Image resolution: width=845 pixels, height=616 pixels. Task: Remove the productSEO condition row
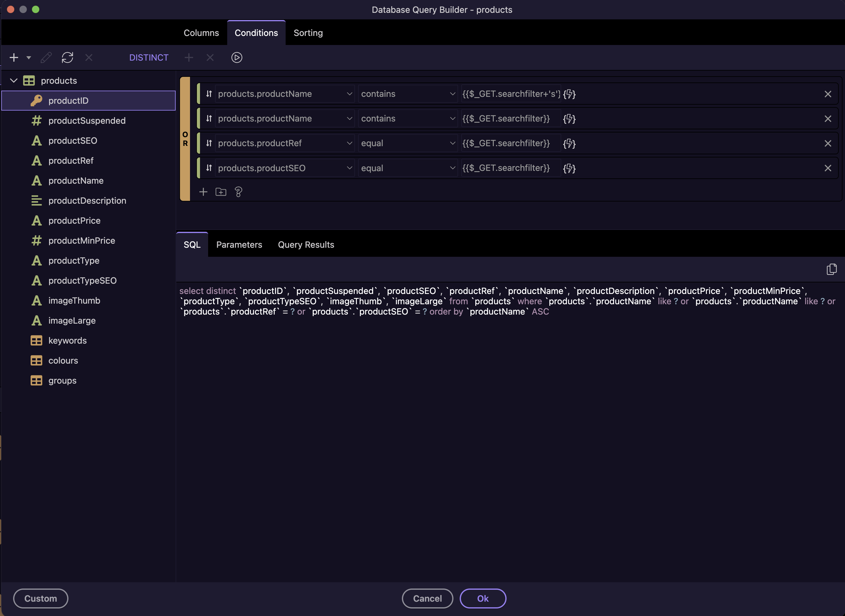point(827,168)
